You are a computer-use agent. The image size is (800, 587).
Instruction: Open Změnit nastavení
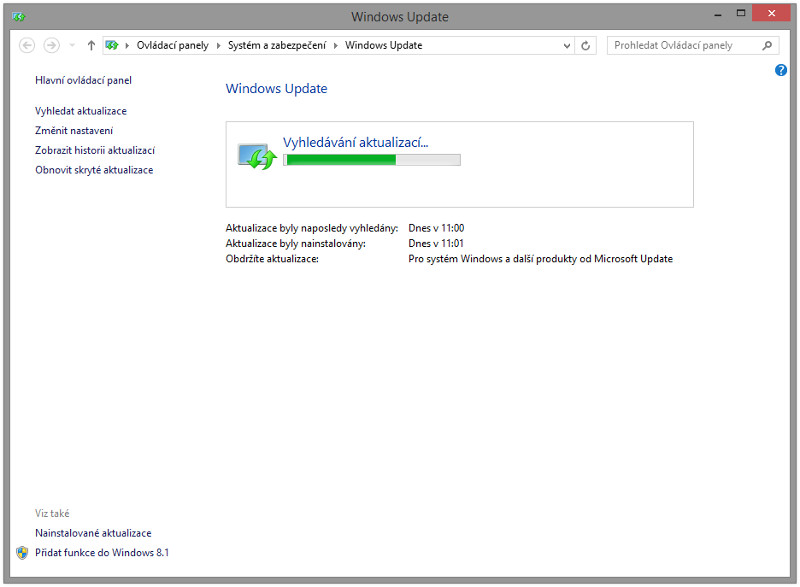pos(74,131)
